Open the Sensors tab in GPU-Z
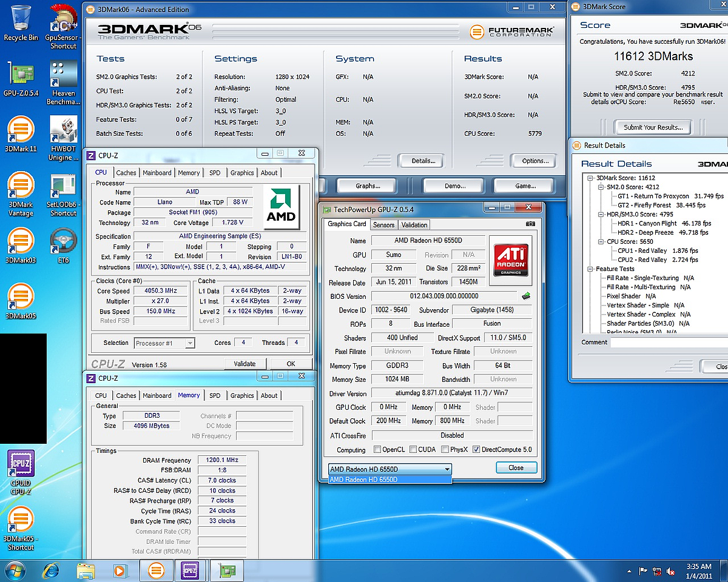 pyautogui.click(x=383, y=225)
